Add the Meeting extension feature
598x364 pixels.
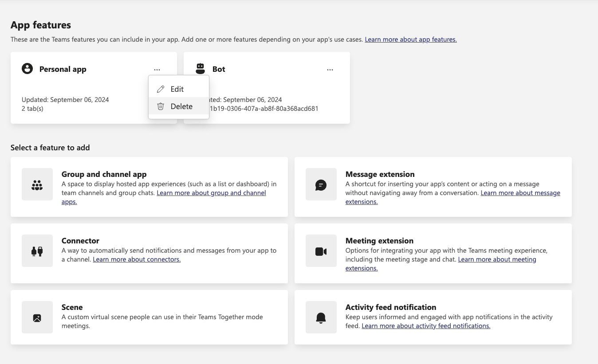(433, 253)
